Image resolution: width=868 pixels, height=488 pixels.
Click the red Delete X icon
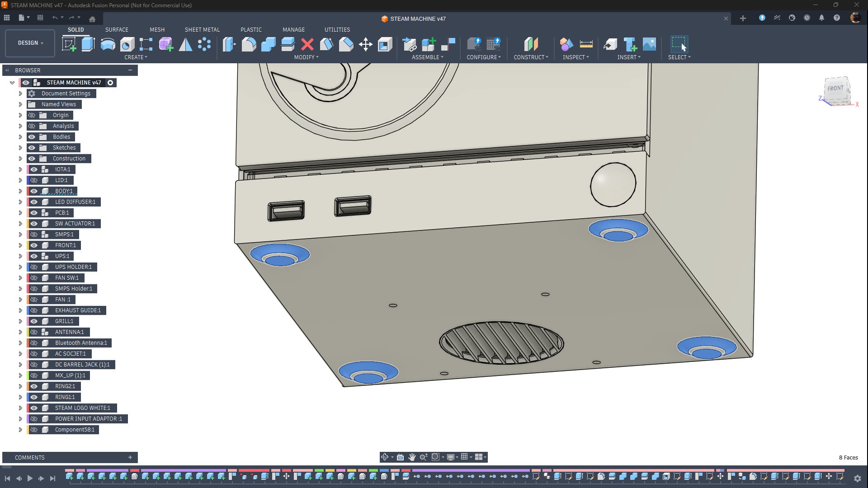307,44
